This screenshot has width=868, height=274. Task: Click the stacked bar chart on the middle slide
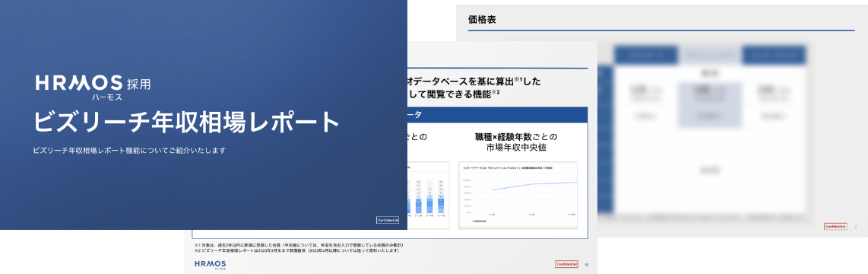click(429, 196)
